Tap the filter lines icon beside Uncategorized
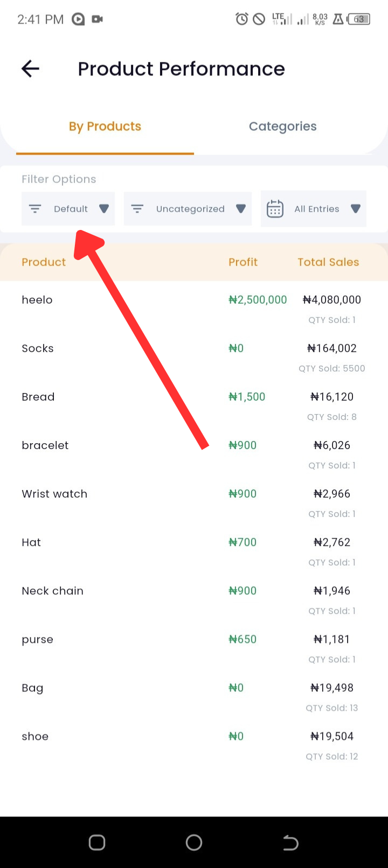The image size is (388, 868). [137, 209]
